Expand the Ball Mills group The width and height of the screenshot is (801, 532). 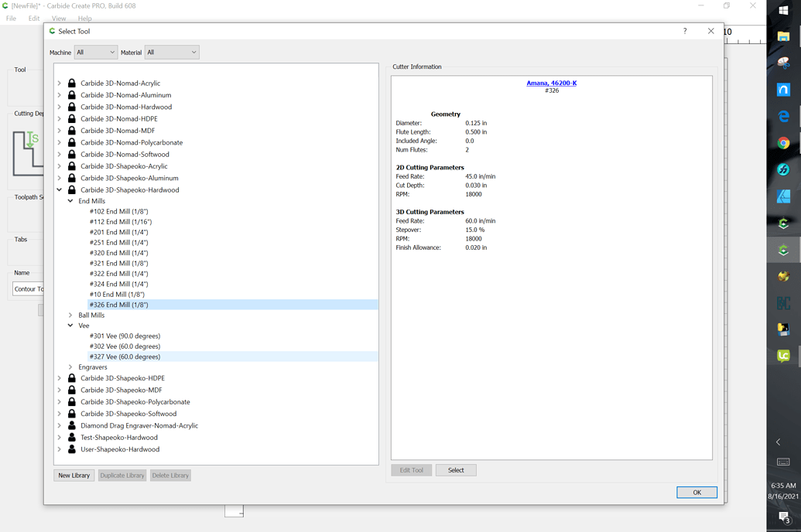pos(70,315)
